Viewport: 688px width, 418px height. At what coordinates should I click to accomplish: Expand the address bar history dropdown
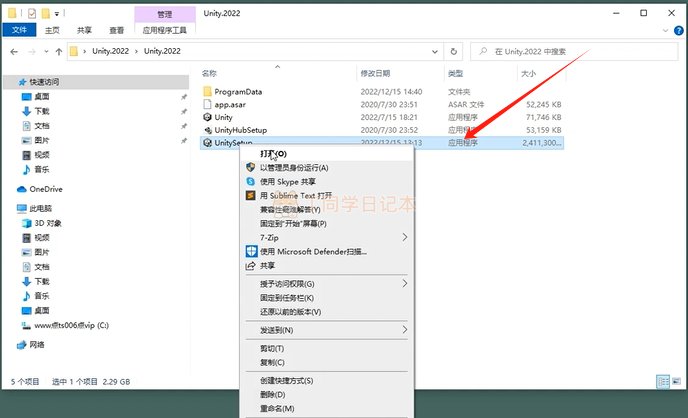click(434, 51)
